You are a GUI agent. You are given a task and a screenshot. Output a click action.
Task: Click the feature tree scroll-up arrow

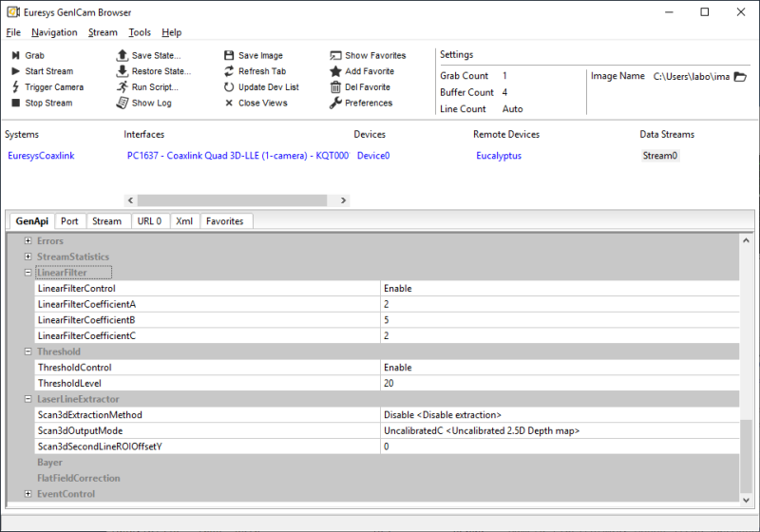[746, 240]
